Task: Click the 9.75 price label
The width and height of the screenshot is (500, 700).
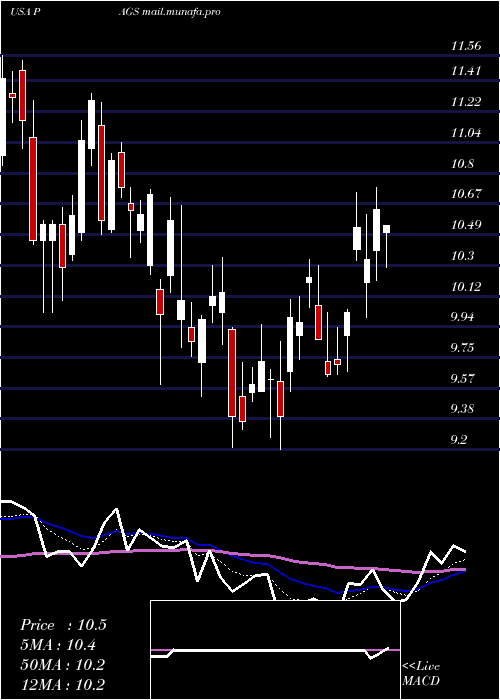Action: pos(462,348)
